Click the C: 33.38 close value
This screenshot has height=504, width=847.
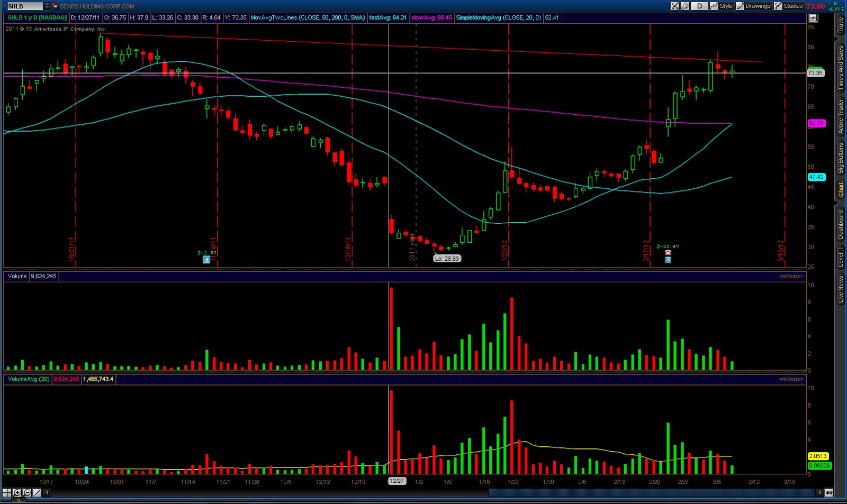187,17
